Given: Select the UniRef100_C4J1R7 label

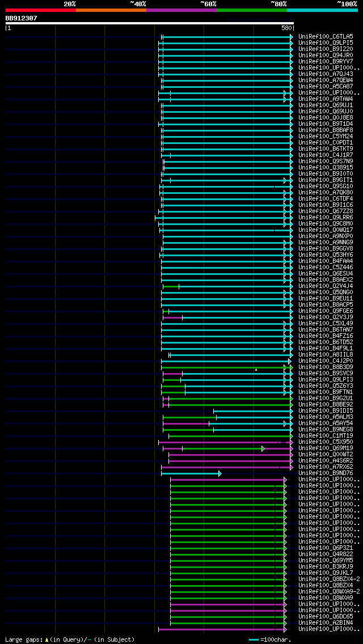Looking at the screenshot, I should [x=326, y=155].
